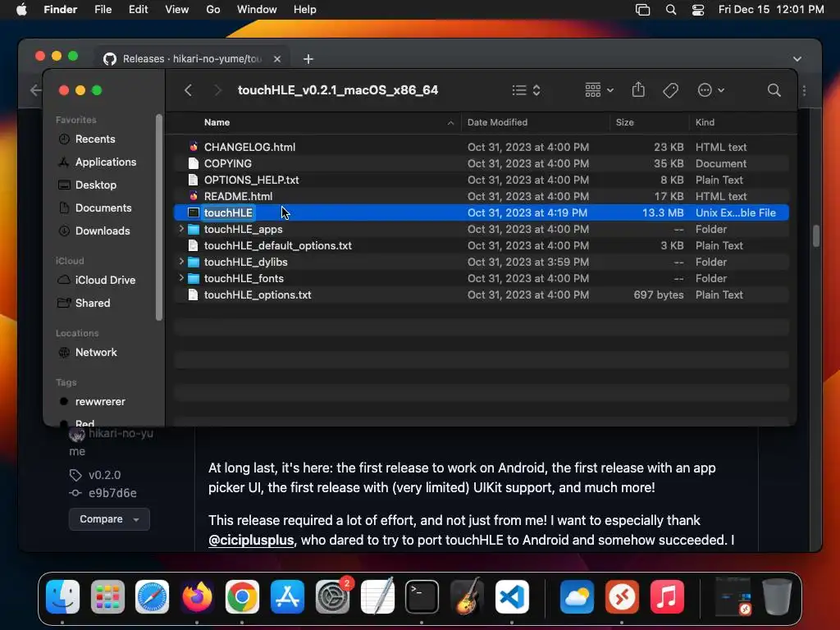Select the touchHLE executable file
Screen dimensions: 840x630
(481, 212)
